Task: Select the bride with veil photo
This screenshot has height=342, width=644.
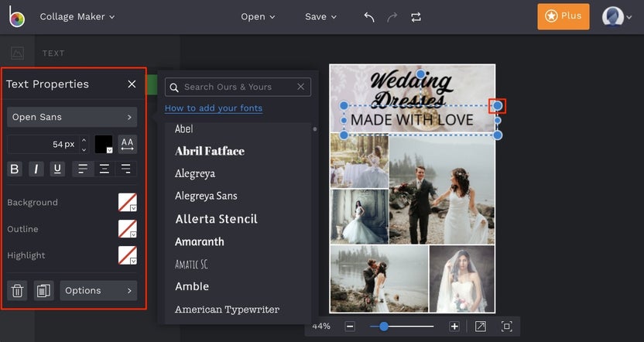Action: pos(462,279)
